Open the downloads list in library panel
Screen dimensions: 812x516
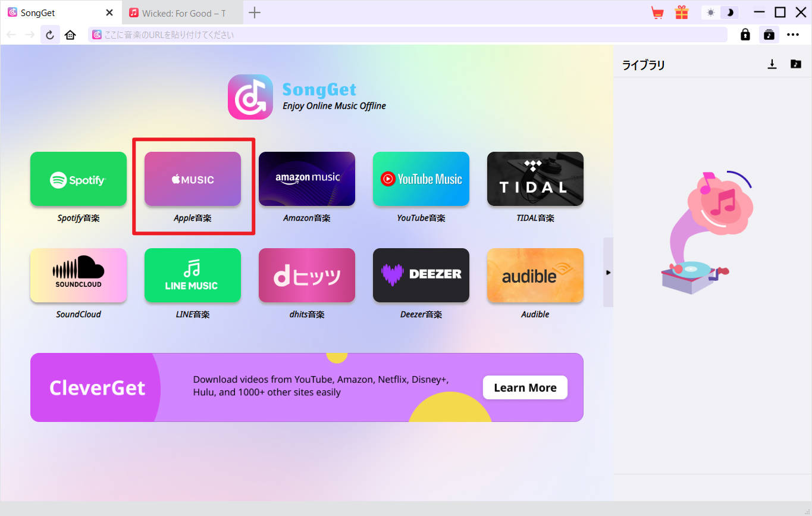tap(772, 64)
